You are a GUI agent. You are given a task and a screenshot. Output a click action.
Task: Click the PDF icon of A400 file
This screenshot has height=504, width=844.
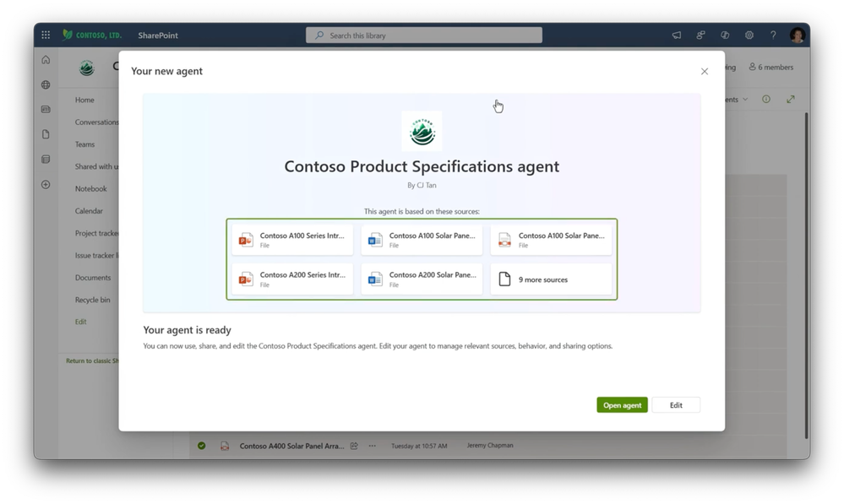tap(225, 446)
